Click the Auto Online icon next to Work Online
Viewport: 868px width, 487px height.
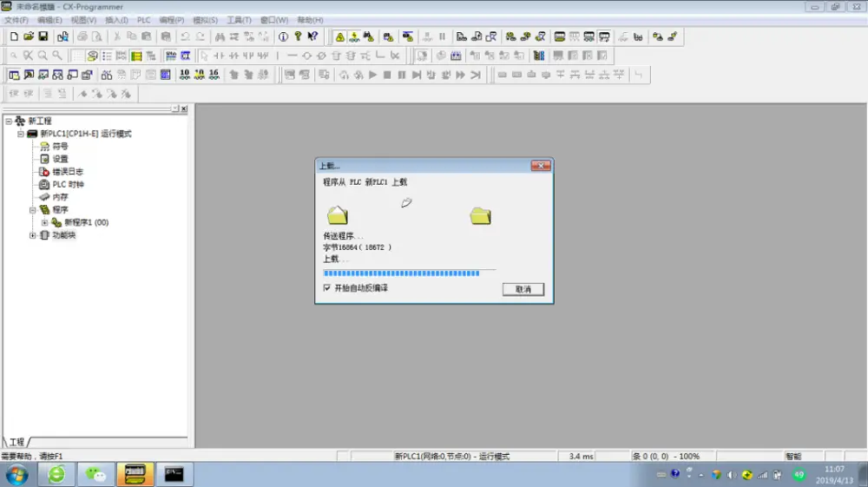[354, 36]
